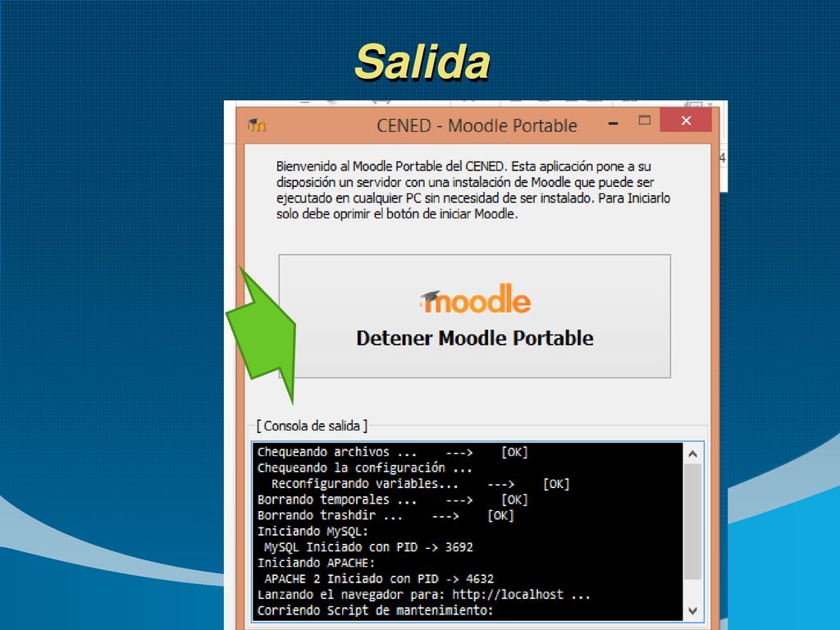Click the Detener Moodle Portable button
Screen dimensions: 840x630
pyautogui.click(x=475, y=316)
